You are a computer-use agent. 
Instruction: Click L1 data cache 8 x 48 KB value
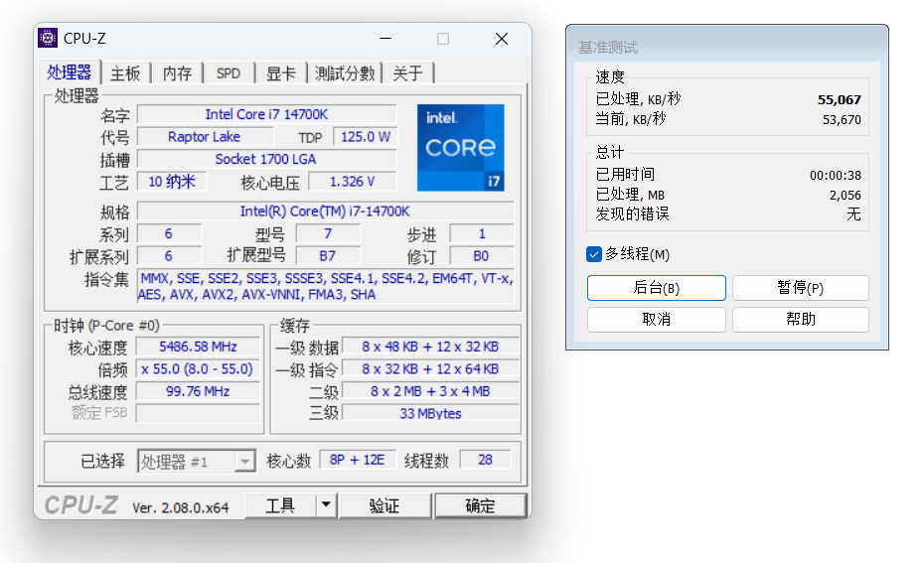coord(430,347)
